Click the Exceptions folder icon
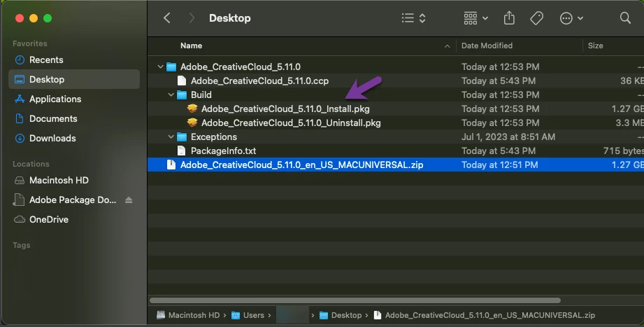 (182, 137)
